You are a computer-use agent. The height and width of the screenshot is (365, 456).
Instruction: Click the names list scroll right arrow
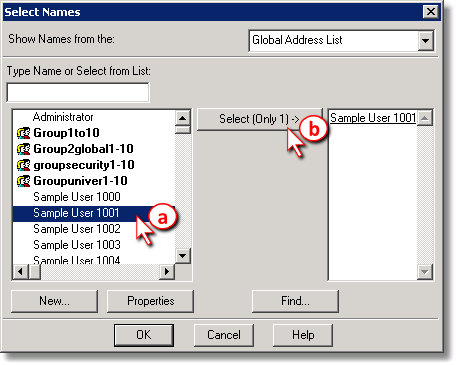tap(167, 271)
